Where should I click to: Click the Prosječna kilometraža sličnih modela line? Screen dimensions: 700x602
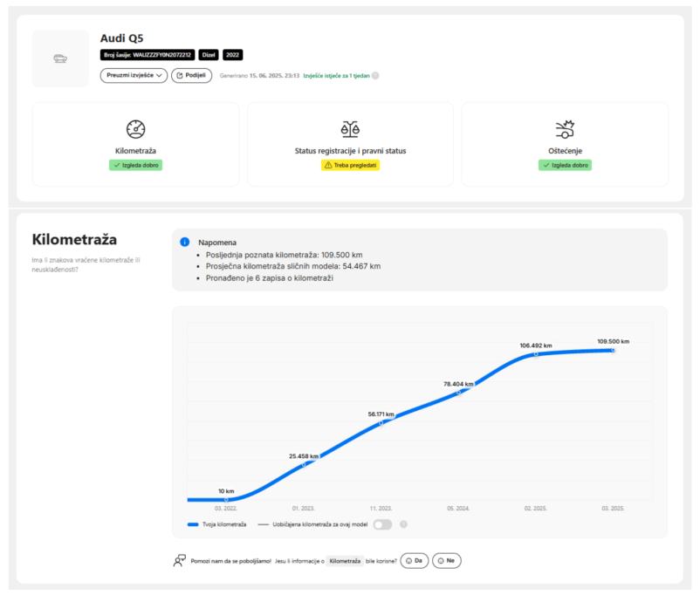coord(293,266)
